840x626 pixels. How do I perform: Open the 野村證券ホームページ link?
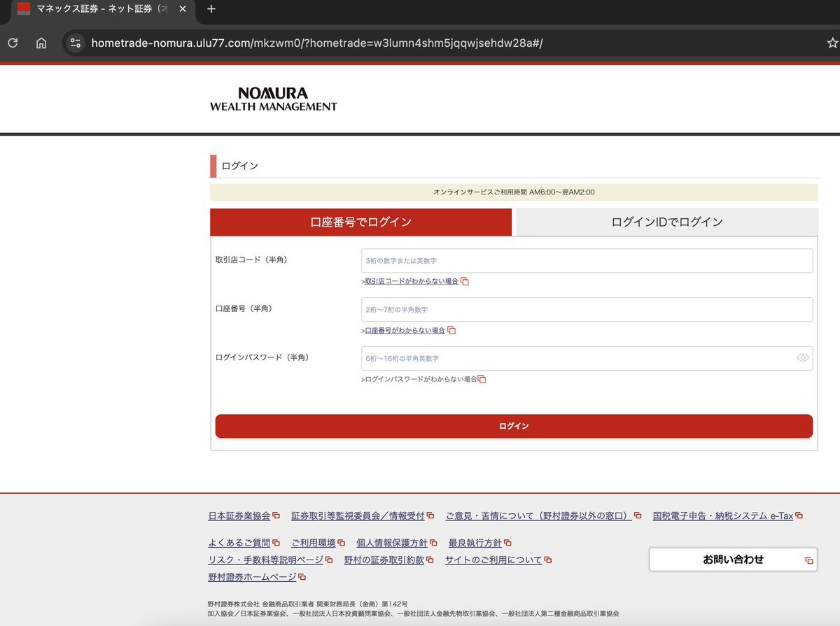pos(253,578)
